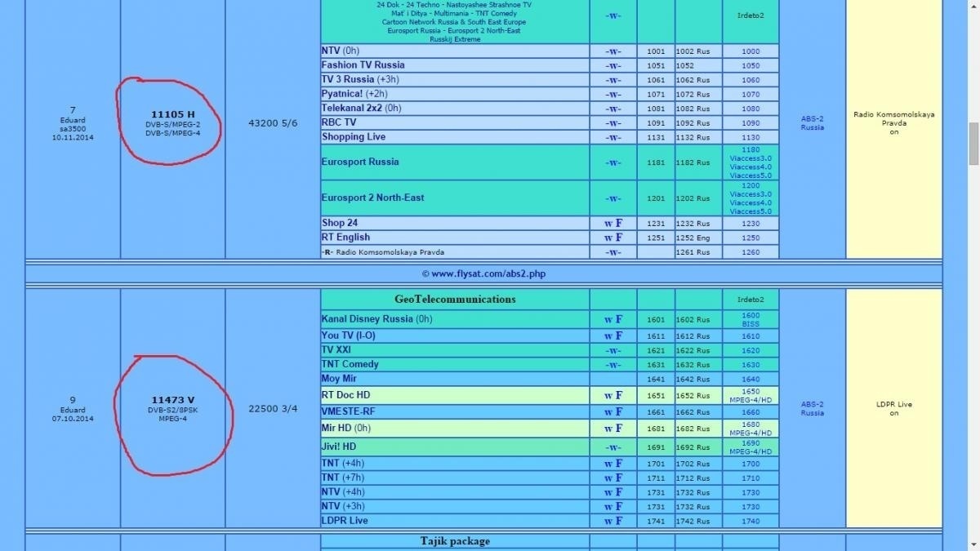The width and height of the screenshot is (980, 551).
Task: Click the NTV (+4h) channel link
Action: click(343, 492)
